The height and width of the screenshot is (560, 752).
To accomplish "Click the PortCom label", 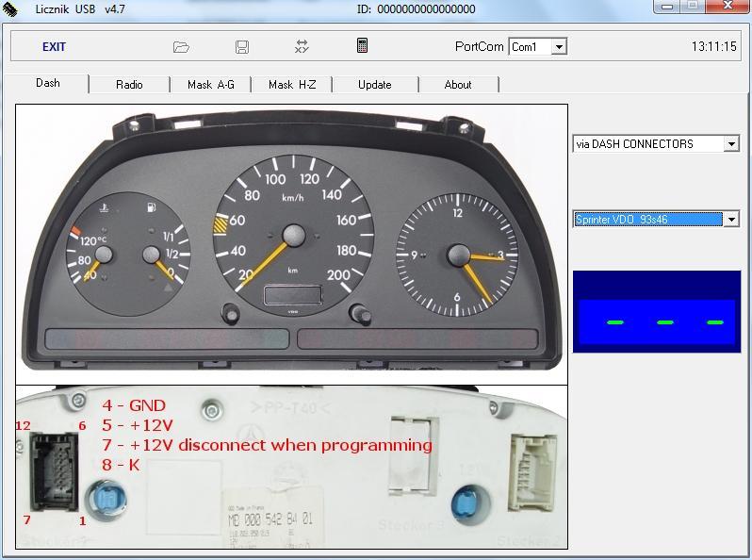I will tap(479, 46).
